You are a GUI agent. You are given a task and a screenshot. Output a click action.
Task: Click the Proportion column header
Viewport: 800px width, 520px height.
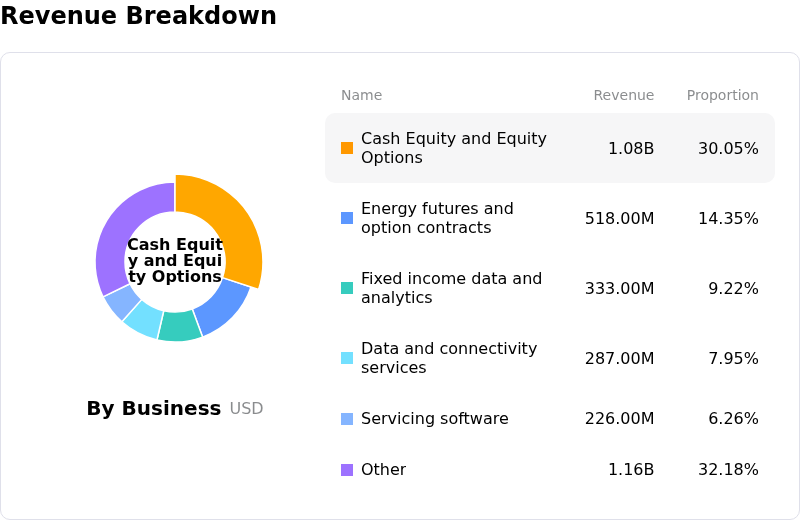coord(722,95)
